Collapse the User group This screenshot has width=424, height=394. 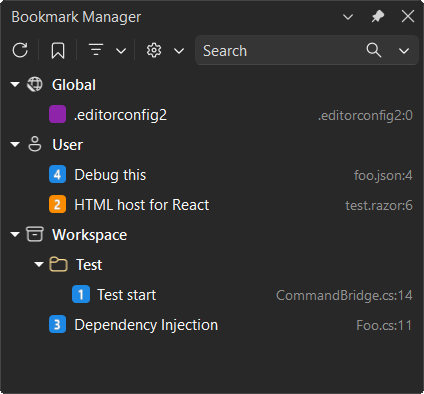(15, 145)
